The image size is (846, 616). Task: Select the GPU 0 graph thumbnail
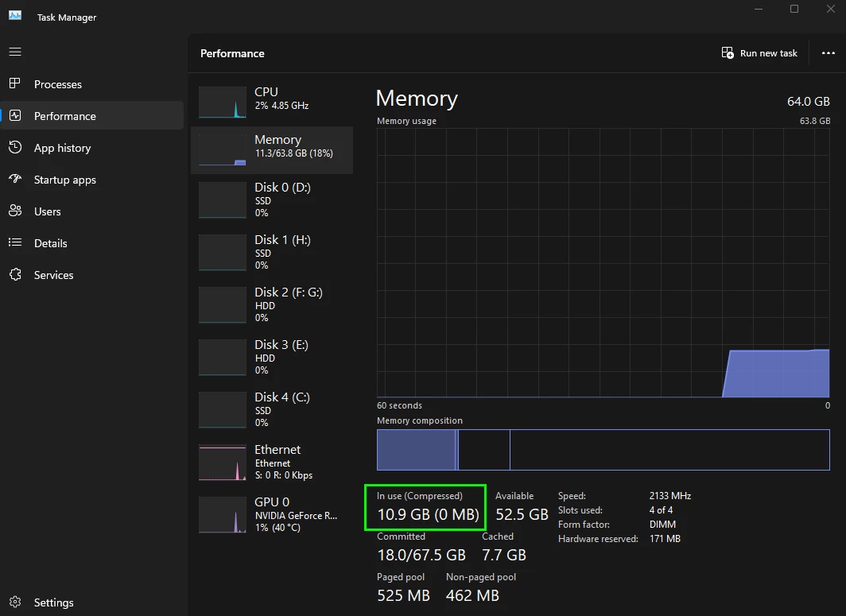(x=223, y=514)
